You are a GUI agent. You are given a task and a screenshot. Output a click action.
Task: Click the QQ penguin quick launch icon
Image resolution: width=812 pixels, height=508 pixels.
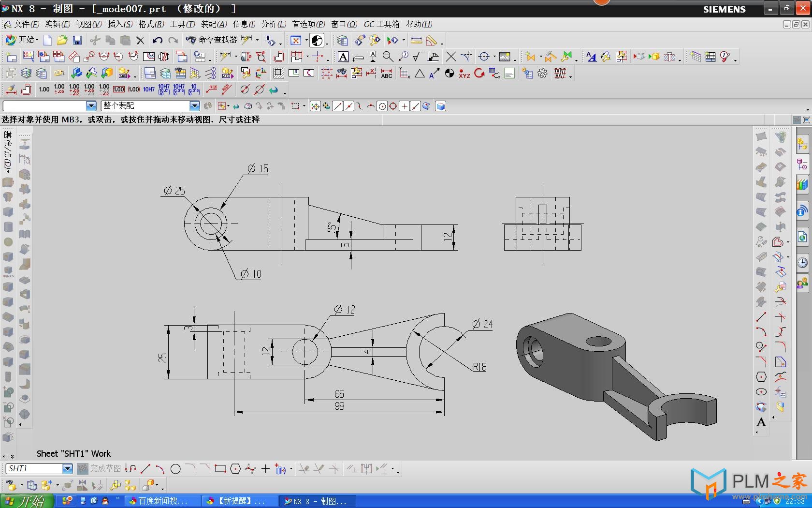click(x=105, y=501)
